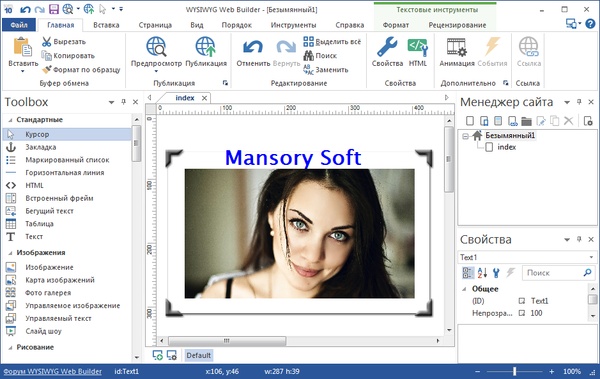Close the index document tab
Screen dimensions: 600x379
coord(204,98)
